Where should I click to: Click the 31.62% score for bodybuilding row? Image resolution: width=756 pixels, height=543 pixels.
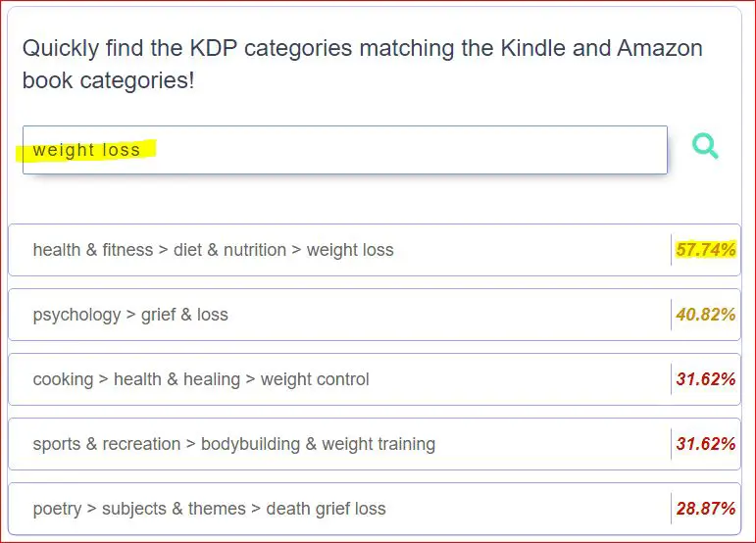[705, 444]
